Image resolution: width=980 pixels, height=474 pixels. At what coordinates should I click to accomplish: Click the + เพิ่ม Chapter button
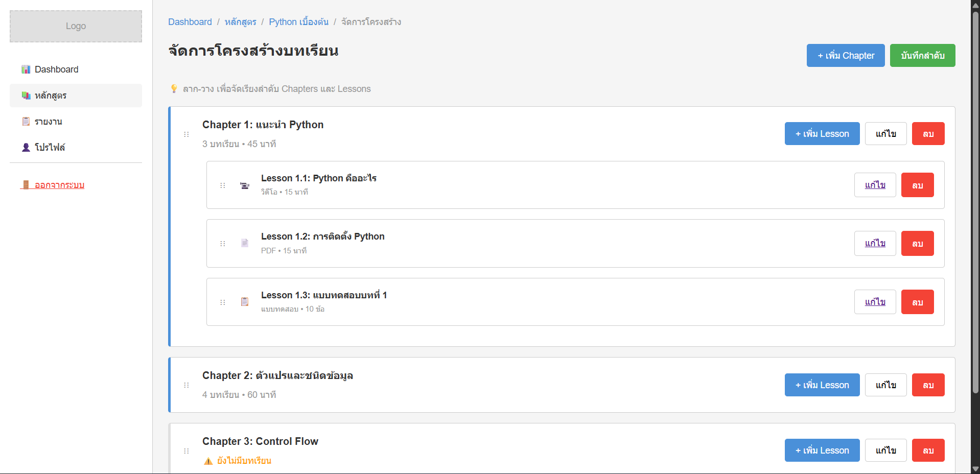[845, 55]
